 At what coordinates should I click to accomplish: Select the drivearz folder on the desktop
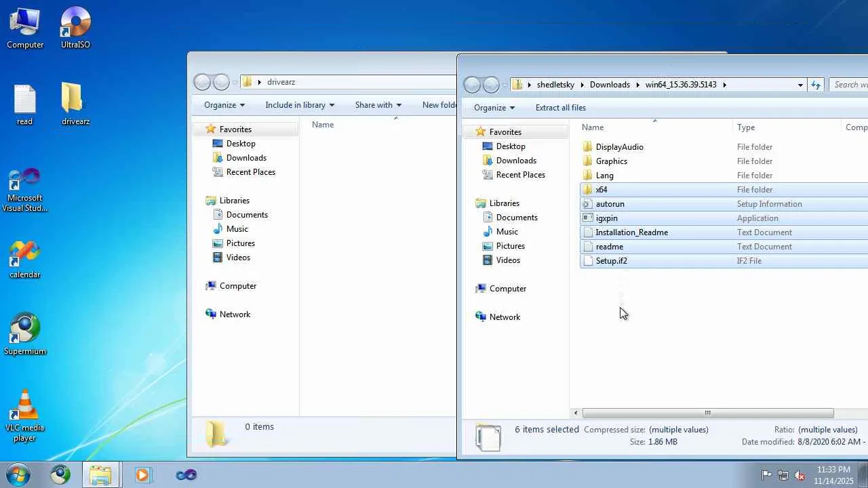75,105
